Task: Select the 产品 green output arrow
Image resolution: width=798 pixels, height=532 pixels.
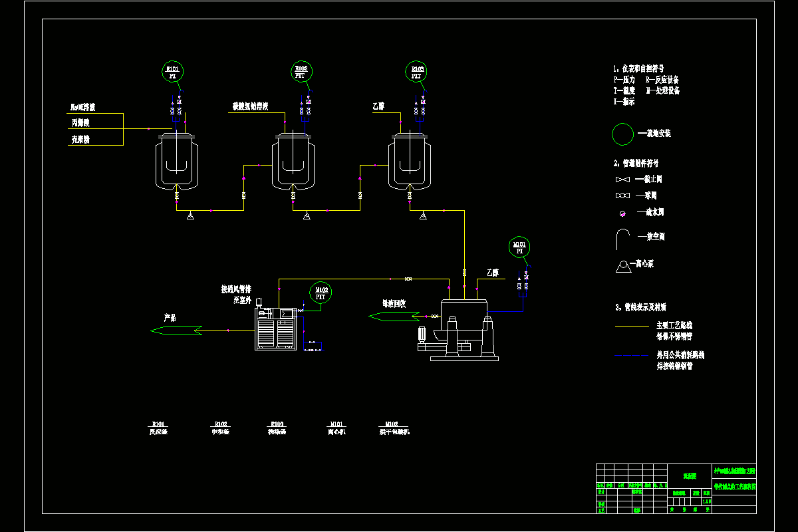Action: [176, 330]
